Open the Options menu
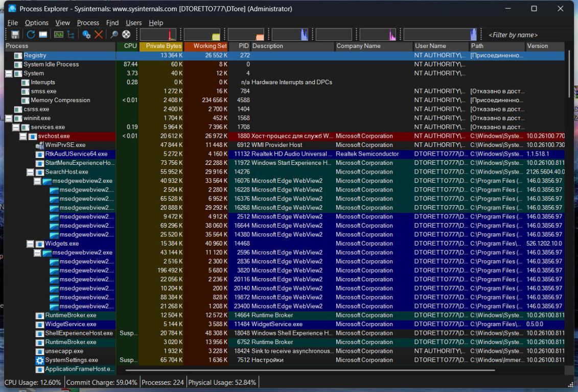 tap(37, 23)
